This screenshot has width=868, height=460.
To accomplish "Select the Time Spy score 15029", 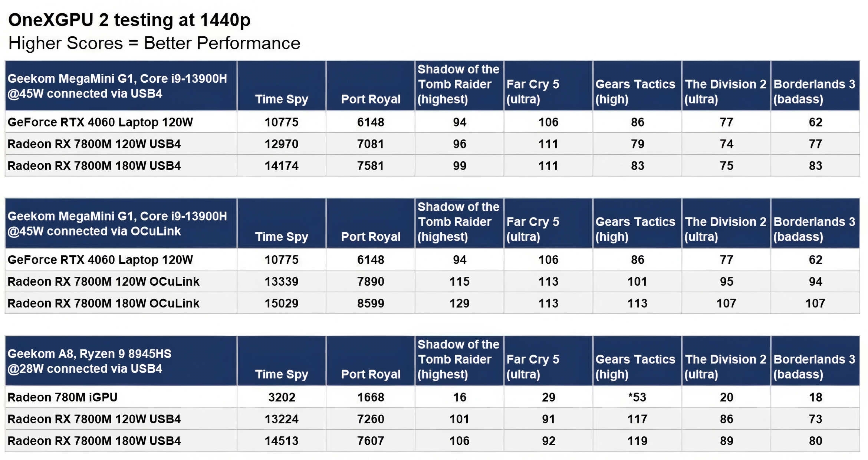I will (x=282, y=303).
